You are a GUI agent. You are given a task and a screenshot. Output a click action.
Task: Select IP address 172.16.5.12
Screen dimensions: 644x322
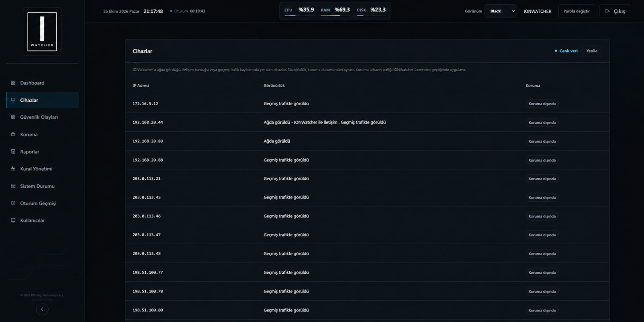pos(145,103)
